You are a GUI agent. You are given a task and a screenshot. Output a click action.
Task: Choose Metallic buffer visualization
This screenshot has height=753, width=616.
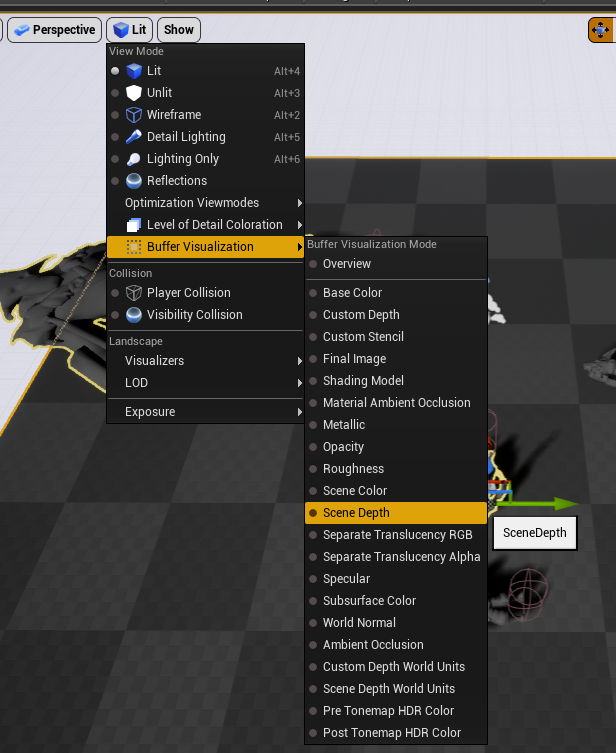[396, 425]
